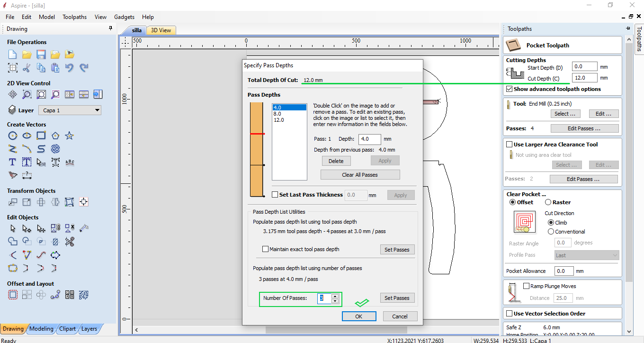644x343 pixels.
Task: Toggle Set Last Pass Thickness checkbox
Action: [x=275, y=195]
